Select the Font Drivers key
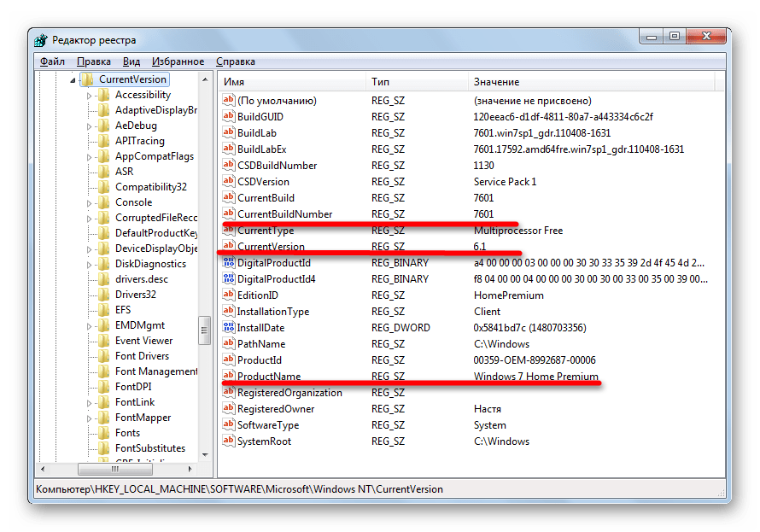Image resolution: width=760 pixels, height=532 pixels. 142,356
